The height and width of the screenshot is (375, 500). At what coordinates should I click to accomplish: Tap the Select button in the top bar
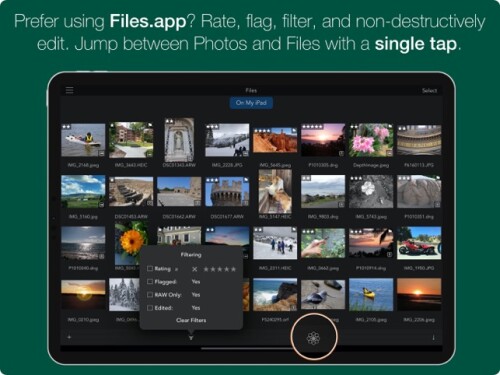pos(429,91)
